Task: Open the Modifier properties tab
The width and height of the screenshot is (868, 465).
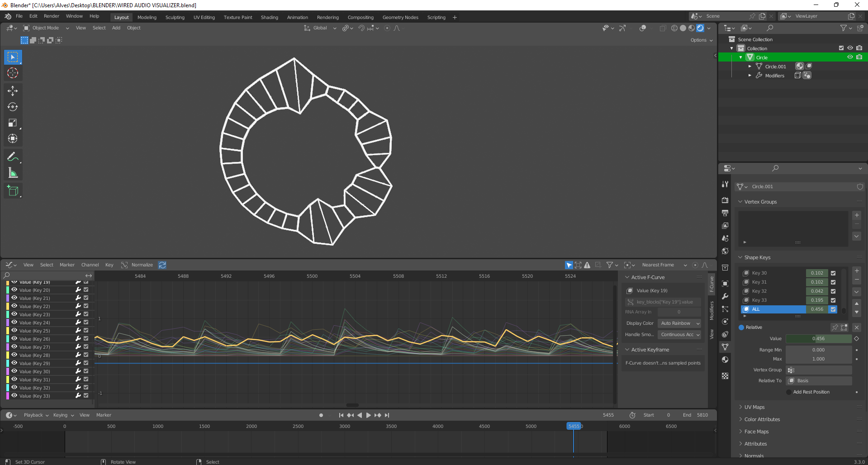Action: click(725, 296)
